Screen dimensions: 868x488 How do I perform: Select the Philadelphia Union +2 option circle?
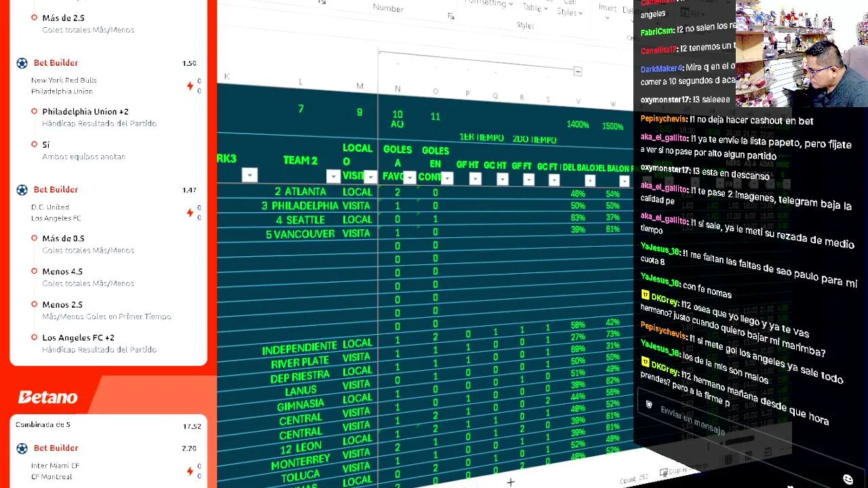[x=34, y=111]
